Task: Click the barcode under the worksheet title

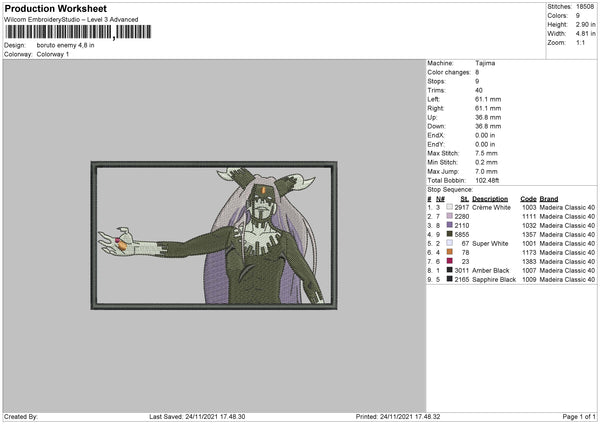Action: (78, 32)
